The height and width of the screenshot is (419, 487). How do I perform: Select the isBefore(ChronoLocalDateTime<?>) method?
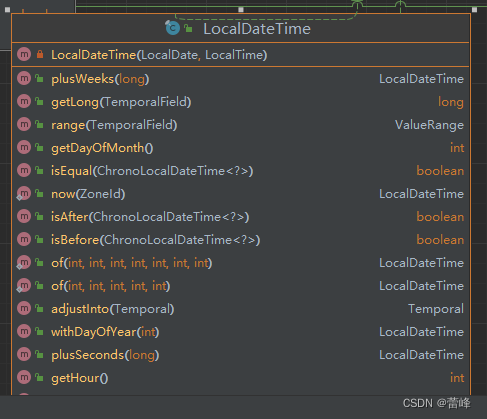[155, 240]
